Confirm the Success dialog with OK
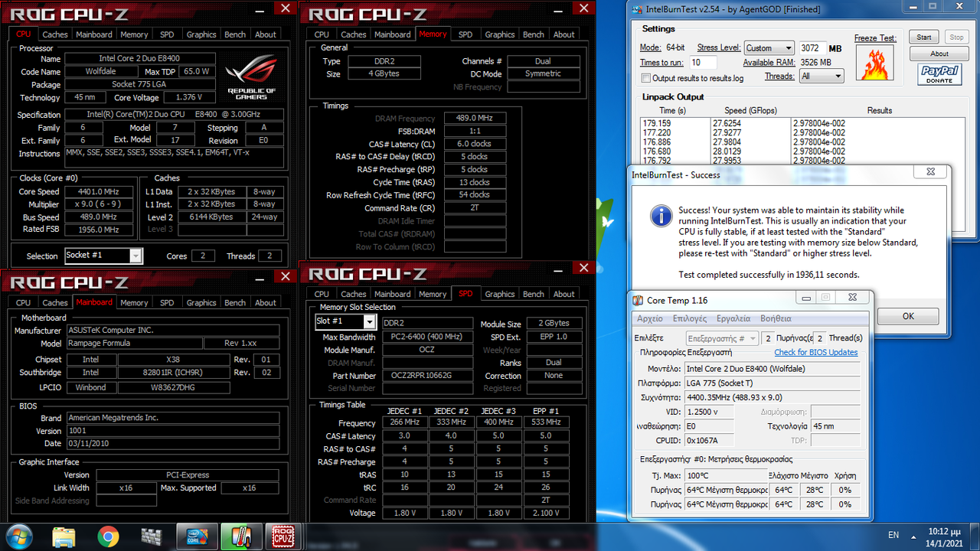Viewport: 980px width, 551px height. (908, 316)
